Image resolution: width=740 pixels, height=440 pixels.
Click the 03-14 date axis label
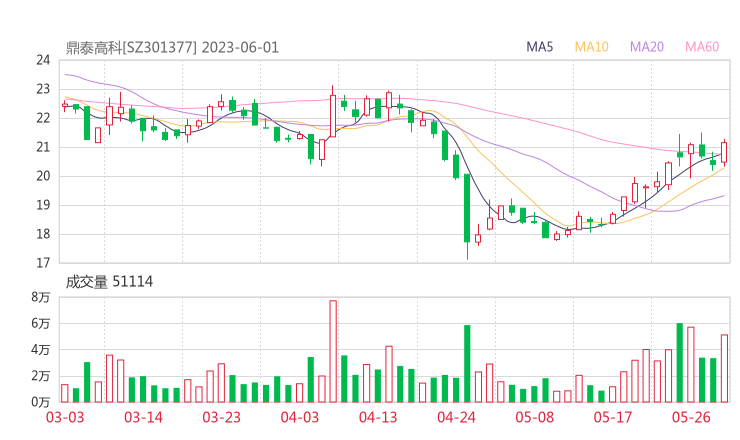[x=143, y=418]
